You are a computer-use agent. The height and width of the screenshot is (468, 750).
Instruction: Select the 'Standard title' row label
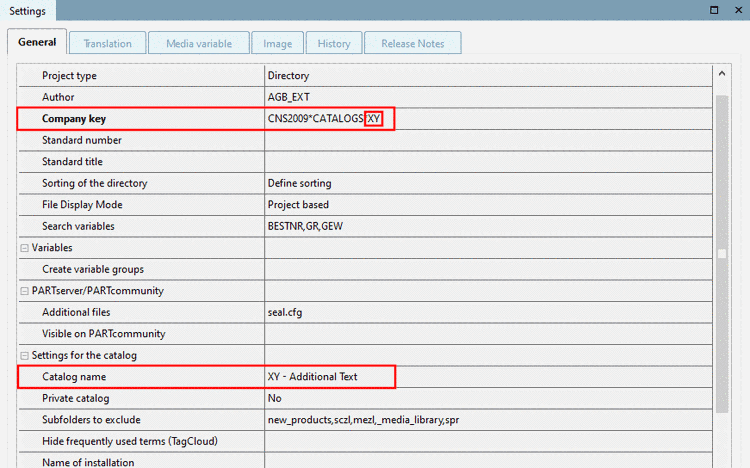point(72,162)
